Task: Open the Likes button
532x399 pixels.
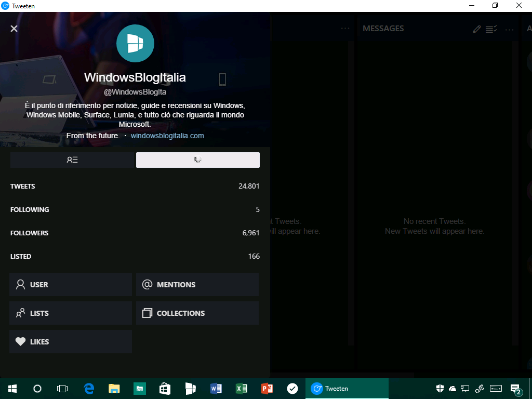Action: pos(71,342)
